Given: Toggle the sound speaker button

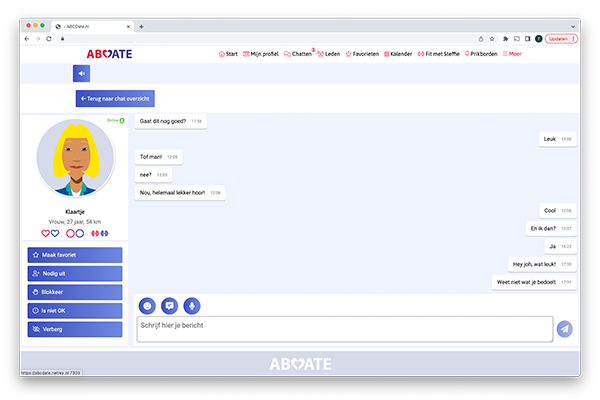Looking at the screenshot, I should (x=82, y=73).
